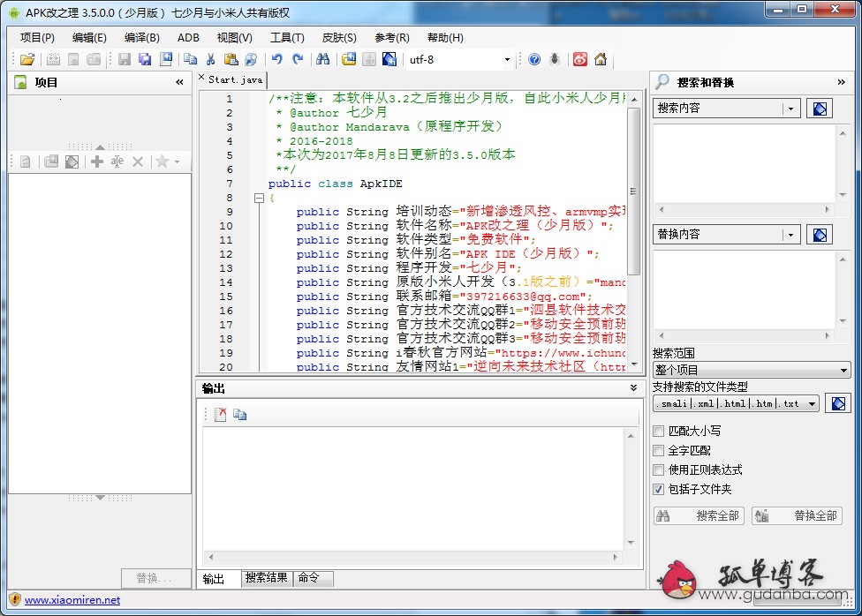Expand the 搜索和替换 panel chevron
Image resolution: width=862 pixels, height=616 pixels.
point(841,82)
